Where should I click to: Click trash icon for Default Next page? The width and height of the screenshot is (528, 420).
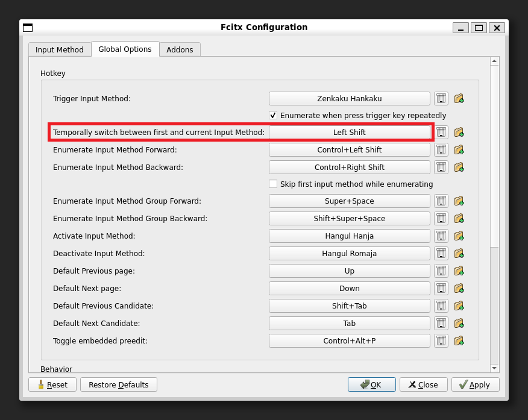[441, 289]
